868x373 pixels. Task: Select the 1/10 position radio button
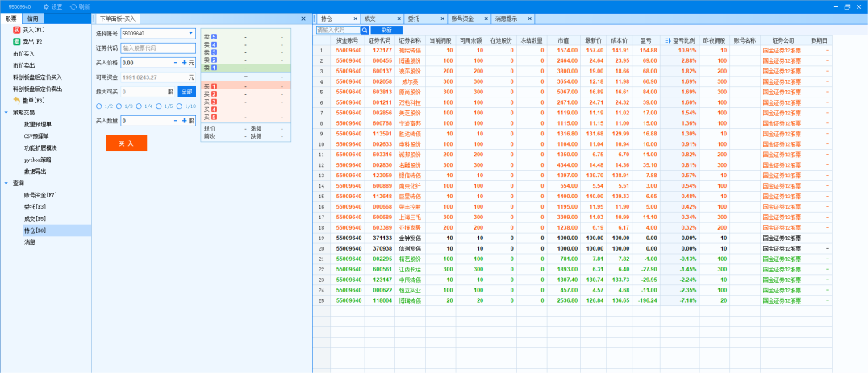(178, 106)
